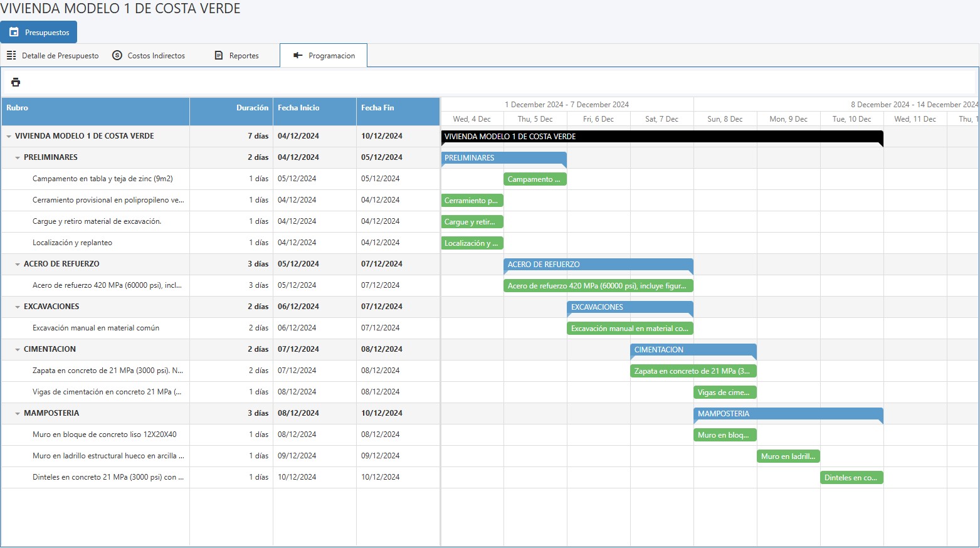Select the green Campamento Gantt bar
The height and width of the screenshot is (548, 980).
pos(535,179)
